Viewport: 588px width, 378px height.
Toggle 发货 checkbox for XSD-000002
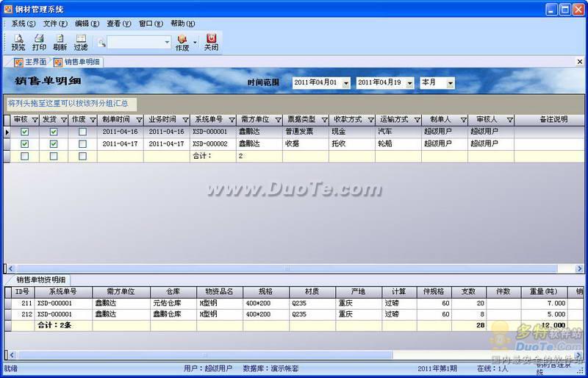coord(54,144)
